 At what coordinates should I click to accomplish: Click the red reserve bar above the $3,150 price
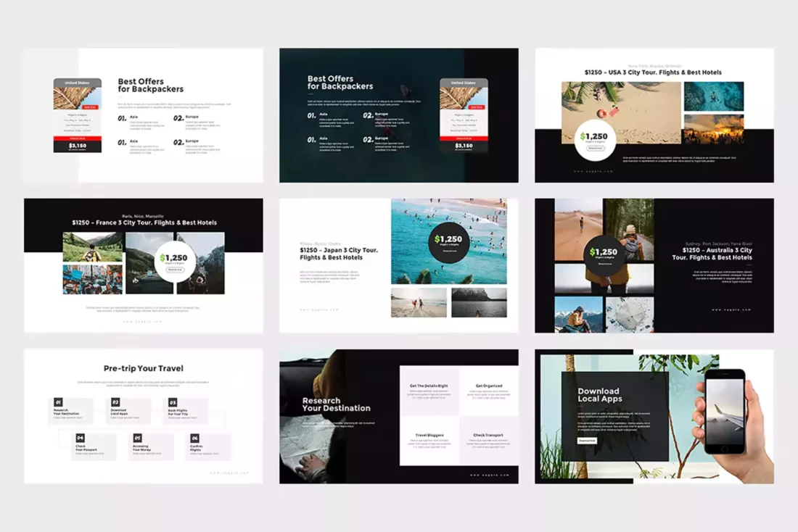click(x=77, y=138)
